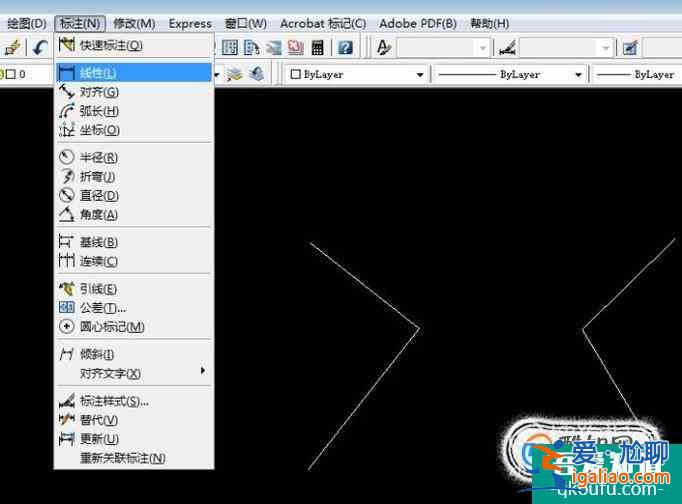
Task: Open the Adobe PDF(B) menu
Action: (x=418, y=23)
